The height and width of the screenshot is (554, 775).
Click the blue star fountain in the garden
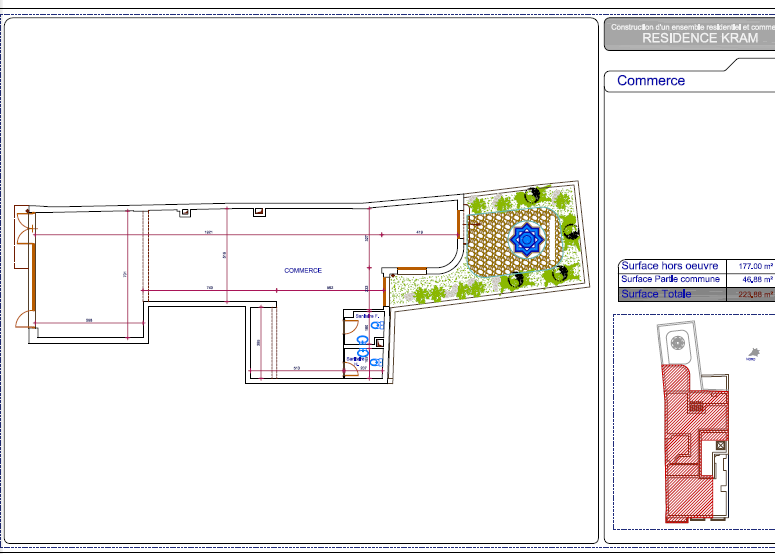[x=526, y=238]
